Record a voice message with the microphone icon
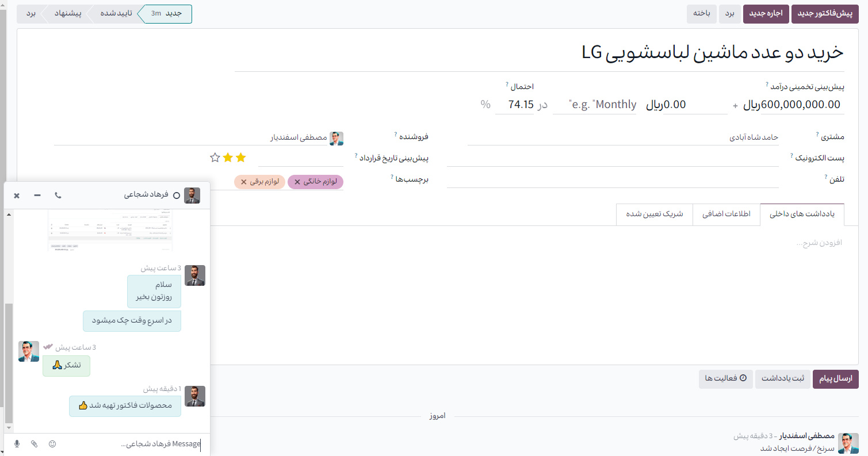 pyautogui.click(x=17, y=444)
